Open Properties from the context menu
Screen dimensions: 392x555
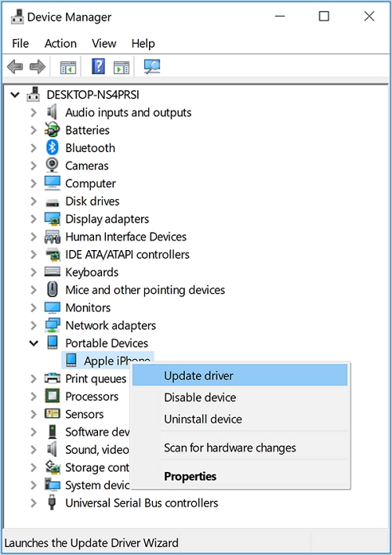[240, 476]
